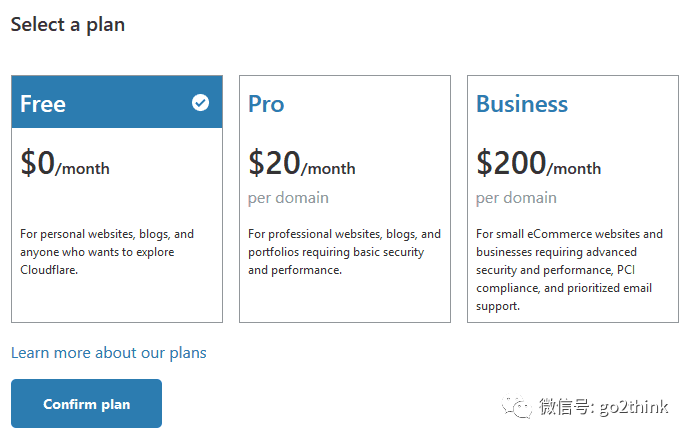Click the $0/month price in Free card
This screenshot has width=689, height=438.
point(65,164)
